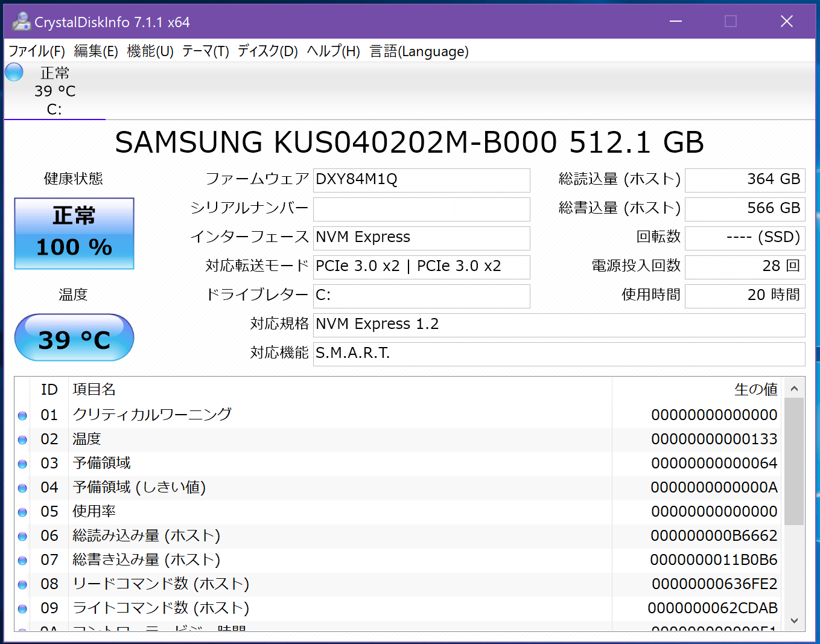The height and width of the screenshot is (644, 820).
Task: Click the scroll up arrow of SMART list
Action: coord(794,389)
